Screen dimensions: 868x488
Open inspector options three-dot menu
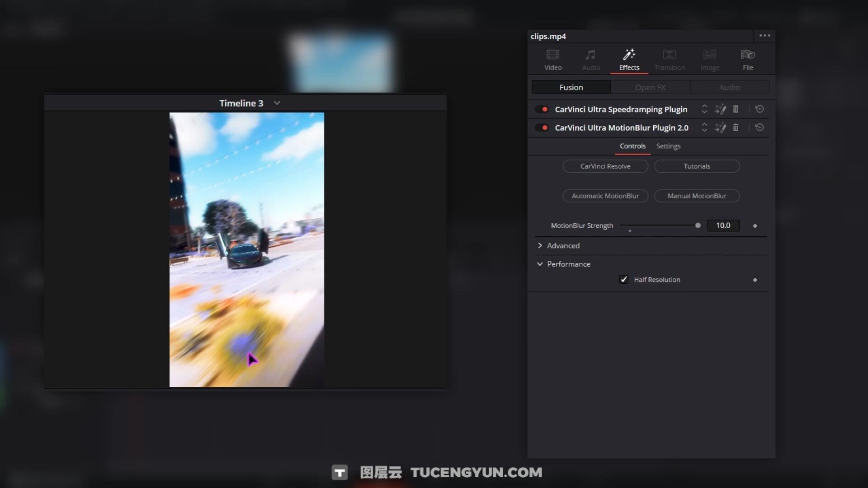pos(764,36)
